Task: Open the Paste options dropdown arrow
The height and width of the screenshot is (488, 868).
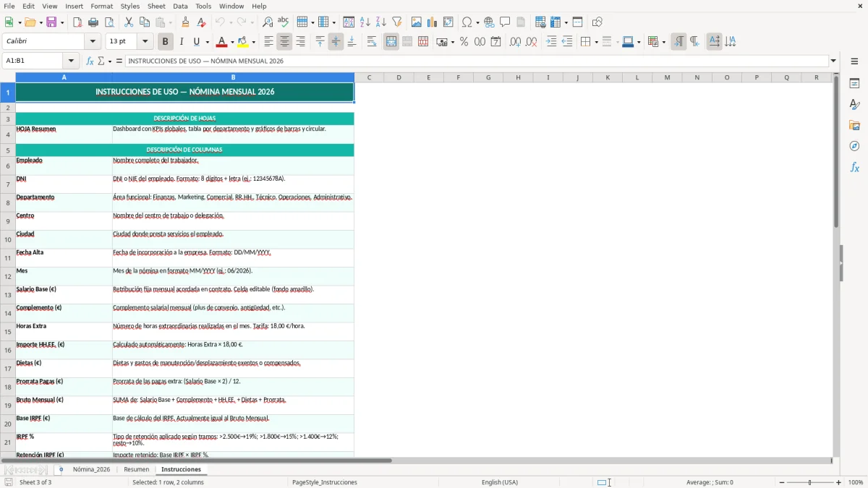Action: point(170,22)
